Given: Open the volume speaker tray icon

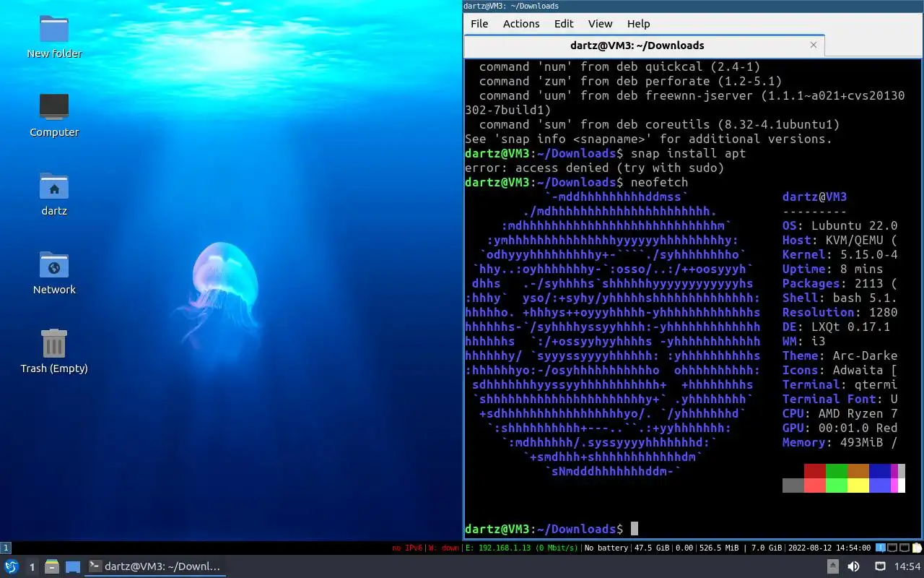Looking at the screenshot, I should (853, 566).
